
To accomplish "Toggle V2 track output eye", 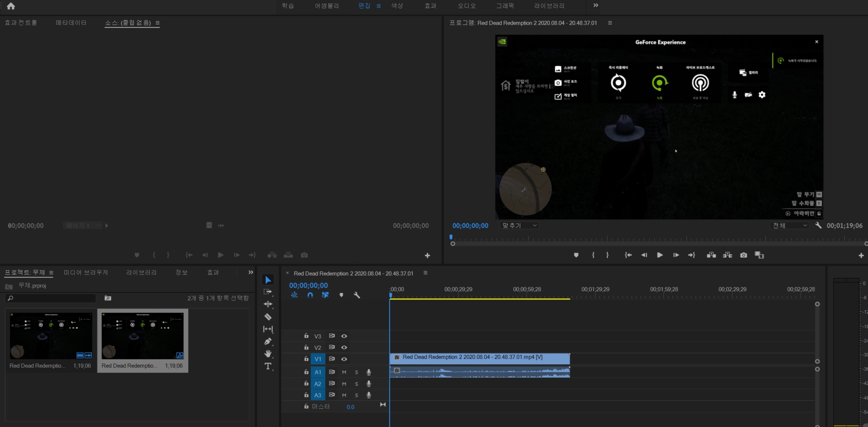I will click(344, 347).
